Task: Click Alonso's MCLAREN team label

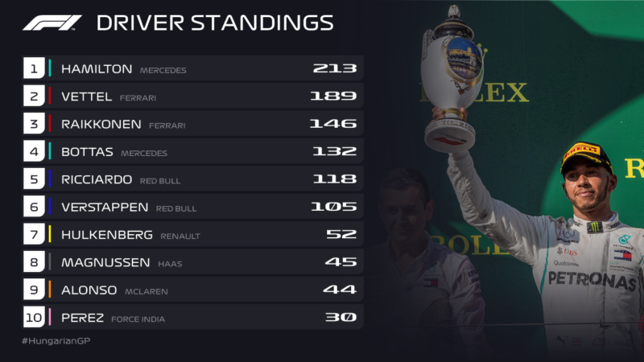Action: 147,291
